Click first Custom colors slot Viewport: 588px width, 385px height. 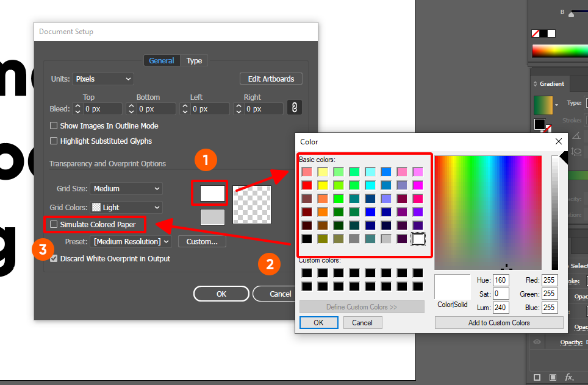tap(307, 273)
